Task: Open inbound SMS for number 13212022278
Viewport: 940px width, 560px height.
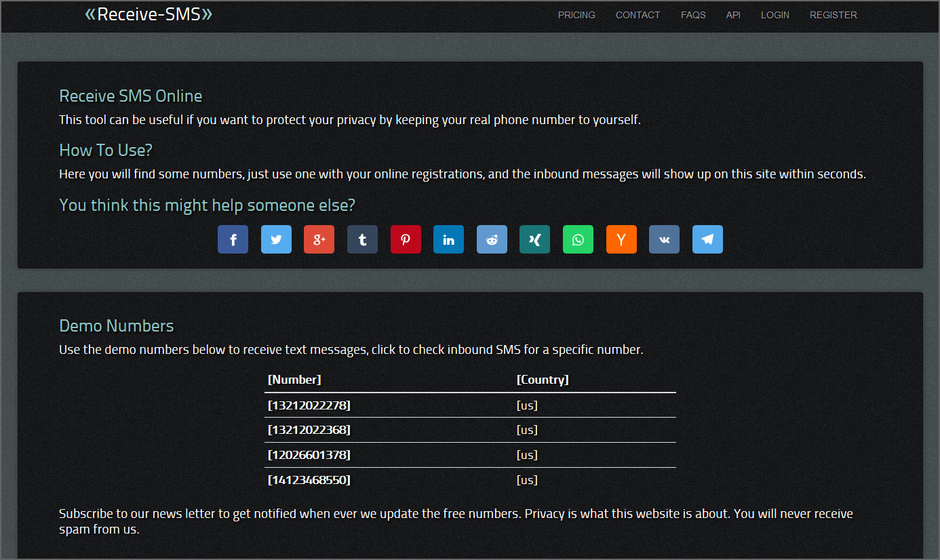Action: pos(309,405)
